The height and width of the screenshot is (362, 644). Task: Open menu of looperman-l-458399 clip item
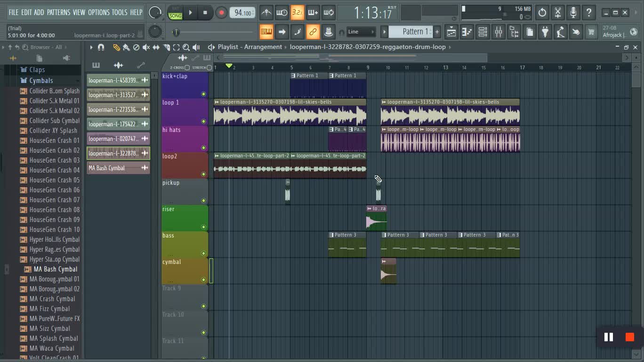[145, 80]
